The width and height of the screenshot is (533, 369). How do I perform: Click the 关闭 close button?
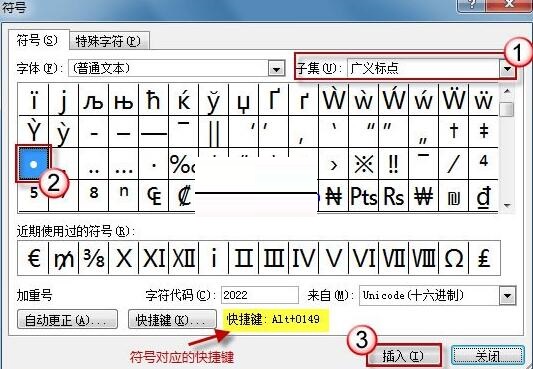[x=487, y=356]
